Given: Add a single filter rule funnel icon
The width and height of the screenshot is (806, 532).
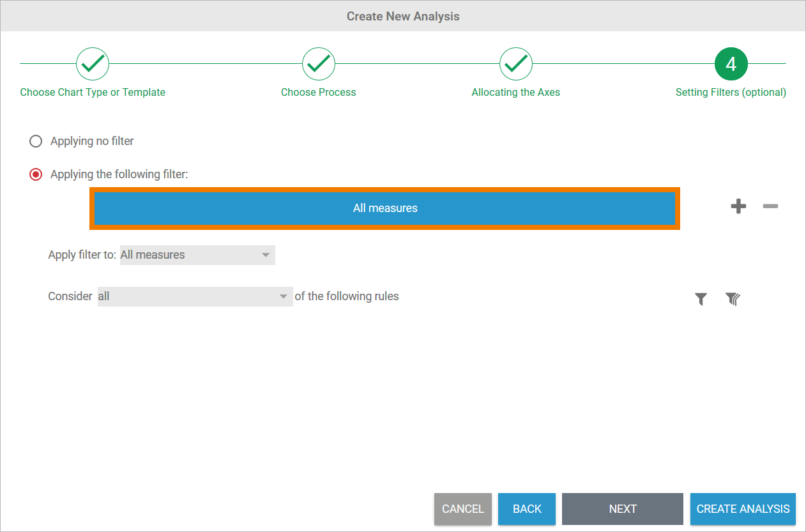Looking at the screenshot, I should 701,299.
